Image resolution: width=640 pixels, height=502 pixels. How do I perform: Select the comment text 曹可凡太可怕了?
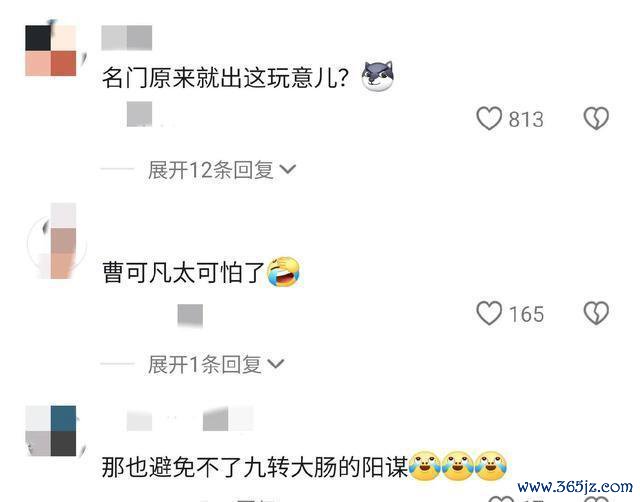(x=184, y=272)
